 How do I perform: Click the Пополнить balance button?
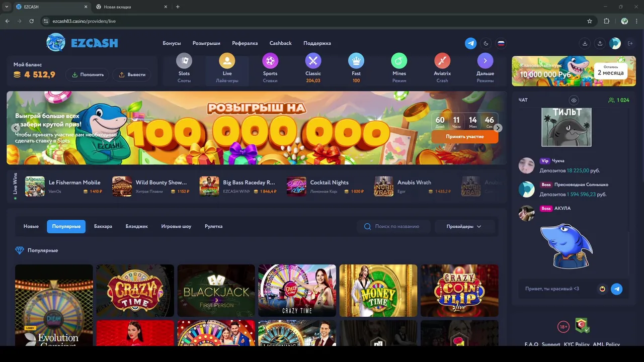coord(88,74)
